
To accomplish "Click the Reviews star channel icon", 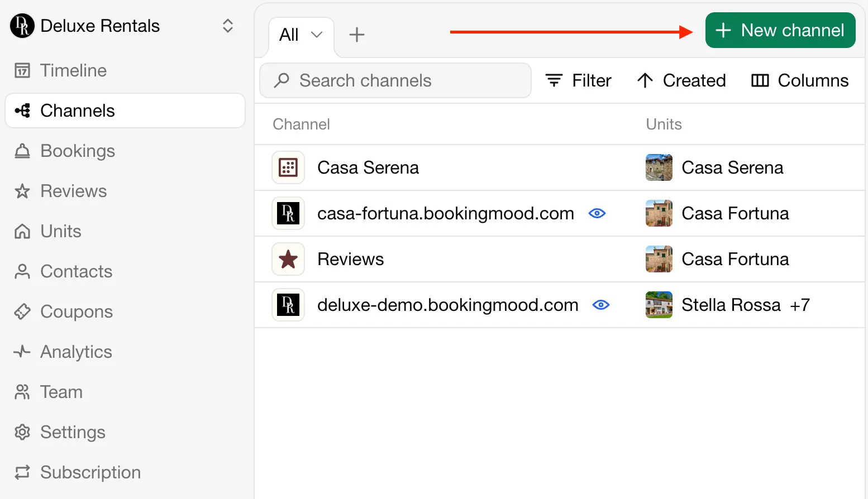I will tap(288, 259).
